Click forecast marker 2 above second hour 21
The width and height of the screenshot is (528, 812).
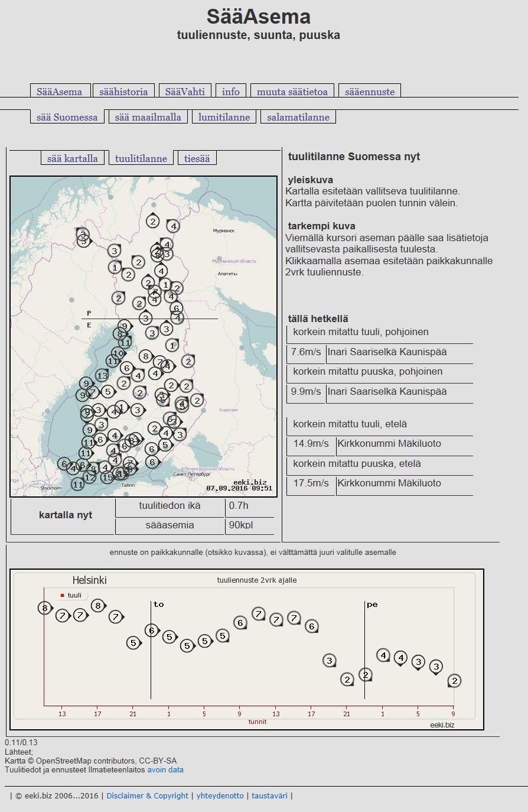click(x=347, y=679)
